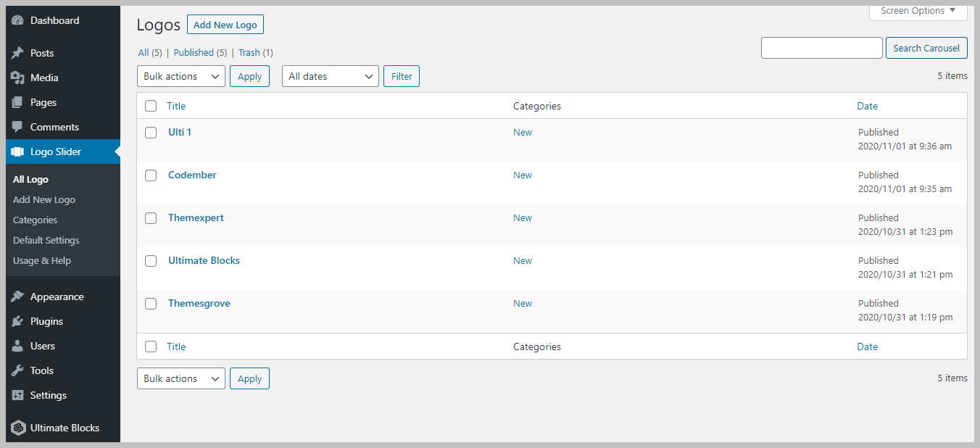
Task: Expand the Screen Options panel
Action: pyautogui.click(x=918, y=11)
